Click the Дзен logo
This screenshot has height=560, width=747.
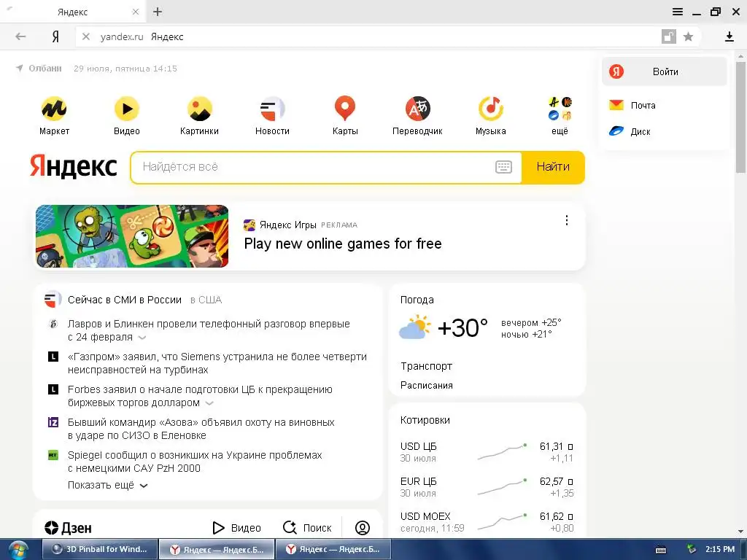tap(68, 528)
